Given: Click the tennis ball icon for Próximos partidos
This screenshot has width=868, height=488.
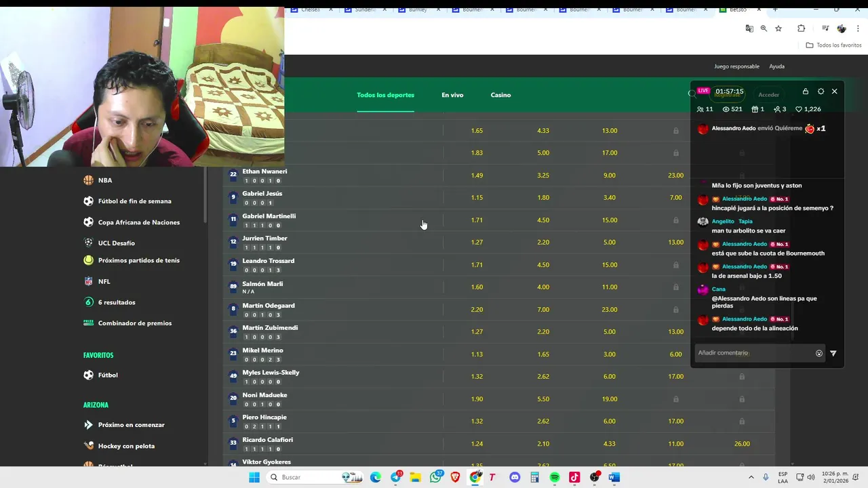Looking at the screenshot, I should point(88,260).
